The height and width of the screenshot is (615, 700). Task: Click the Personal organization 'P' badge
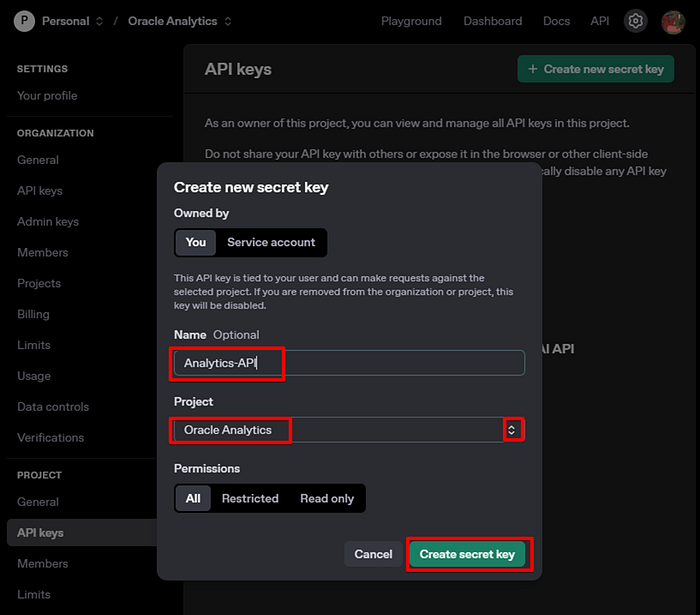click(x=25, y=21)
